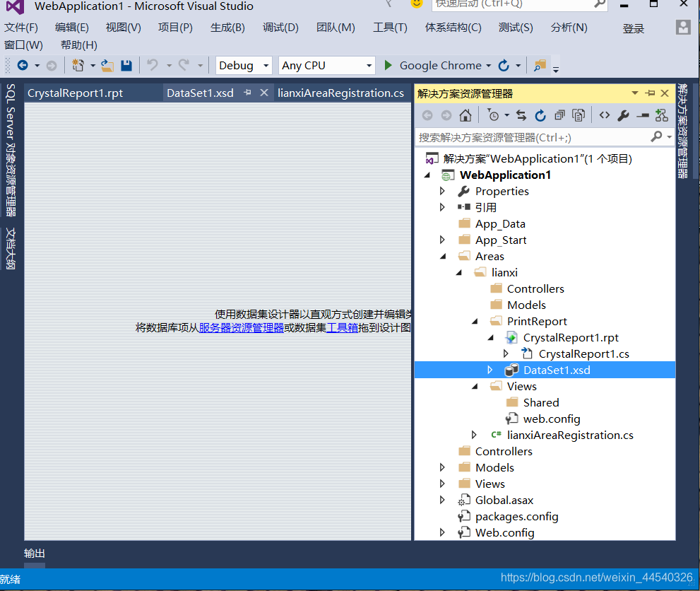Click the 服务器资源管理器 link
The width and height of the screenshot is (700, 591).
tap(241, 327)
